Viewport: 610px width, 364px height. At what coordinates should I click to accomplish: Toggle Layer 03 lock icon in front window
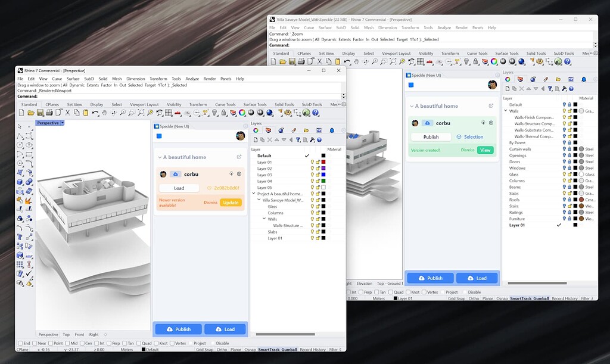[318, 175]
